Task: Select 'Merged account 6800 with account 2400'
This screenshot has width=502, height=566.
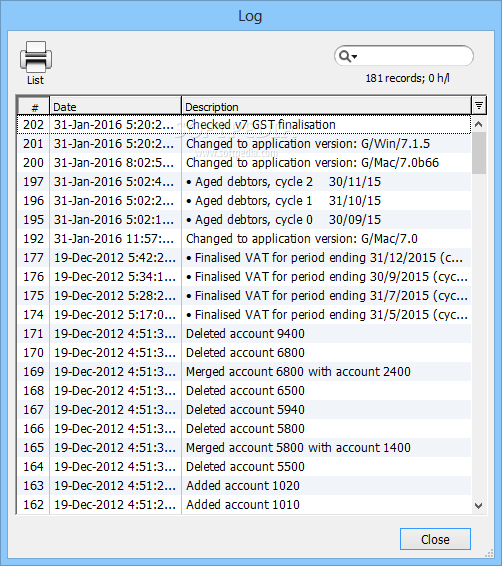Action: (x=244, y=371)
